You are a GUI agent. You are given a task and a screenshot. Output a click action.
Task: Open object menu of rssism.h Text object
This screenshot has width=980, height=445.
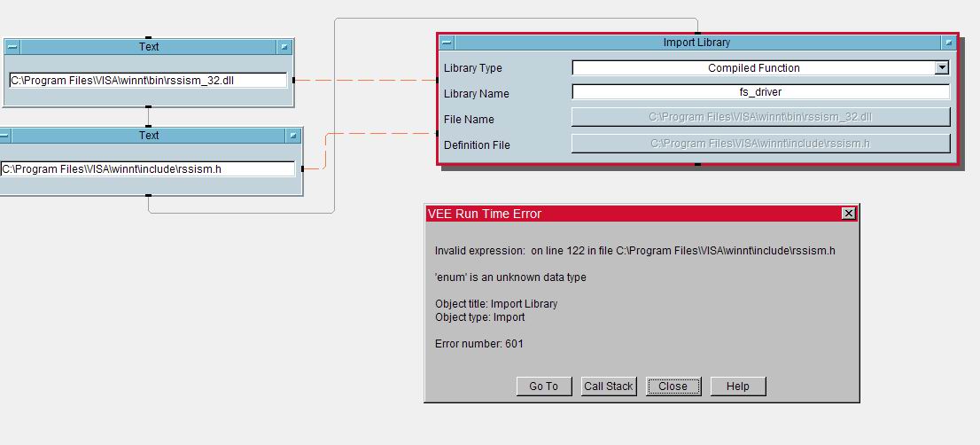pyautogui.click(x=4, y=136)
